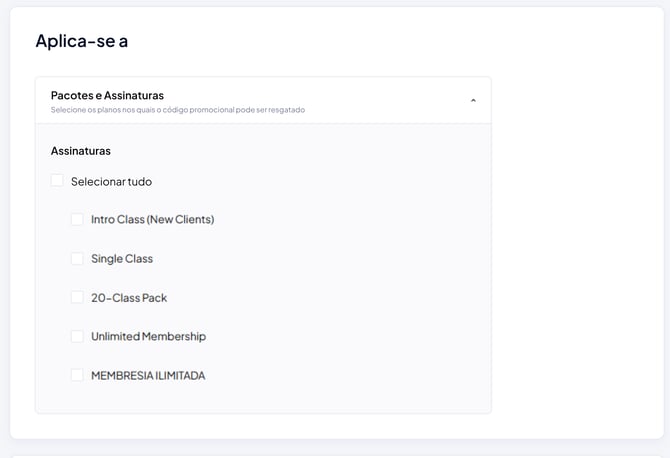Check the Intro Class (New Clients) box

[x=77, y=219]
